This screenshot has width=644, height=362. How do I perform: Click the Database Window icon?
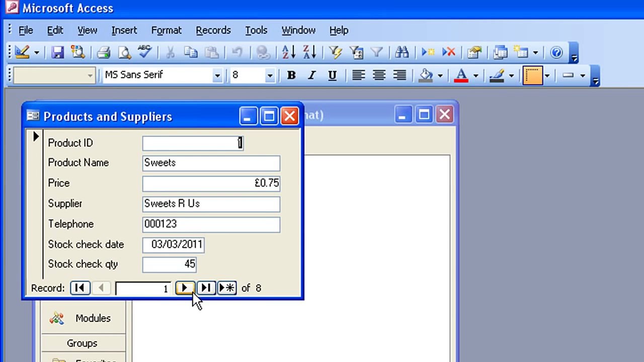(x=500, y=52)
